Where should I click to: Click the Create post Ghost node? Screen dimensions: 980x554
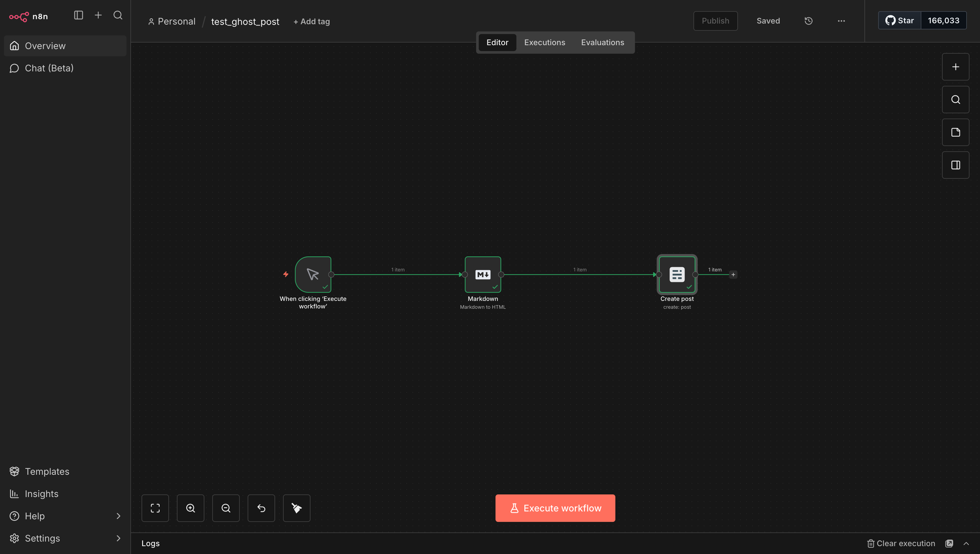(x=677, y=274)
